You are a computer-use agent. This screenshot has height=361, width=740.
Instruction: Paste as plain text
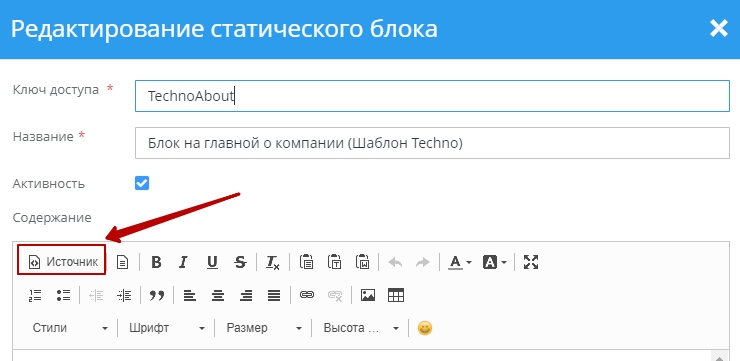point(335,262)
